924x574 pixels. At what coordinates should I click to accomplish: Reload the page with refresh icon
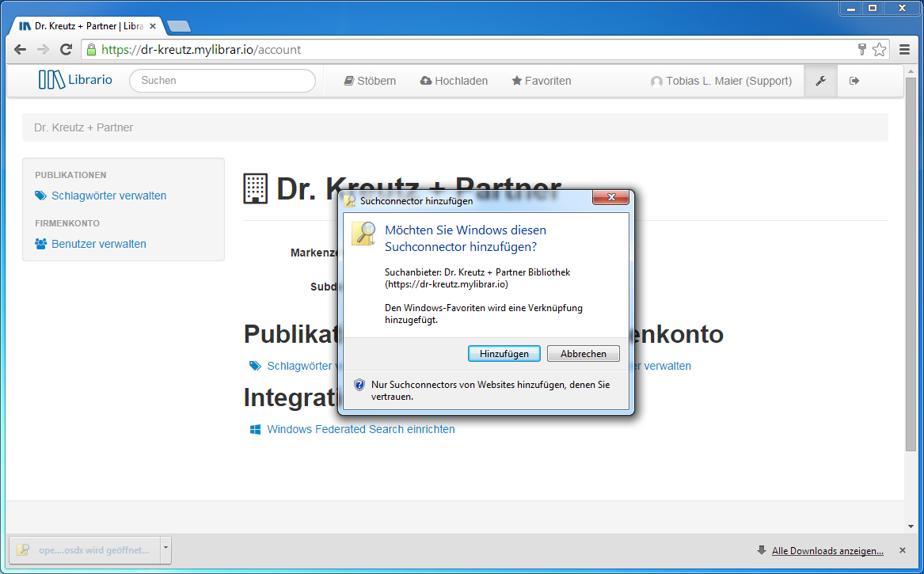point(66,50)
